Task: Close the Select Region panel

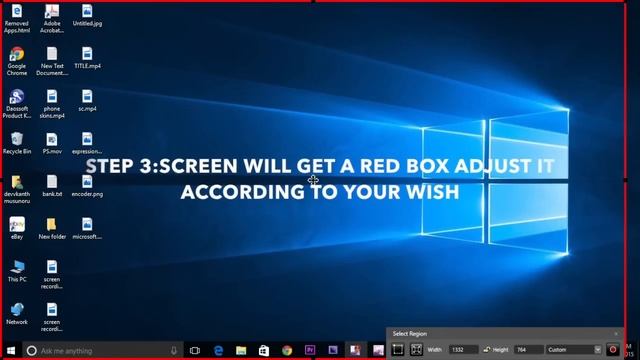Action: click(x=616, y=334)
